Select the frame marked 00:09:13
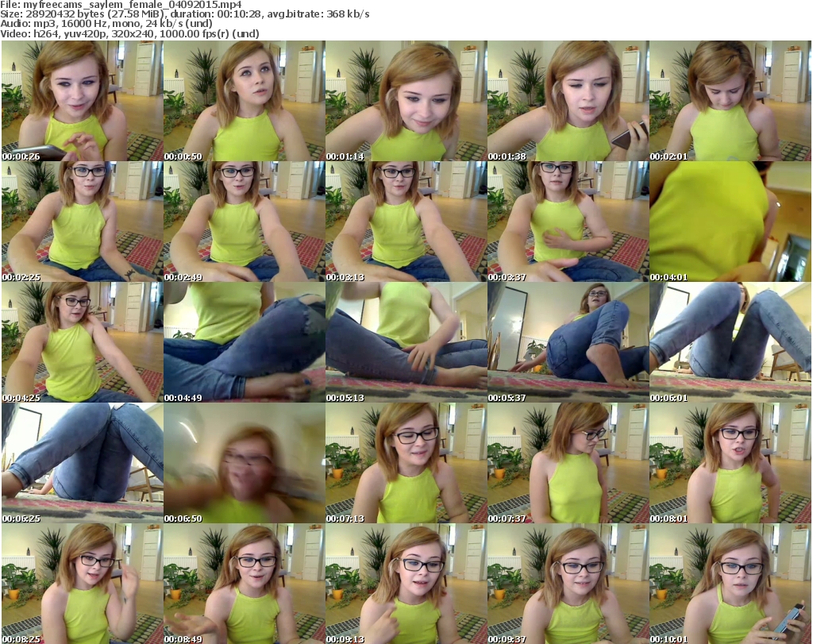This screenshot has width=813, height=644. coord(406,584)
